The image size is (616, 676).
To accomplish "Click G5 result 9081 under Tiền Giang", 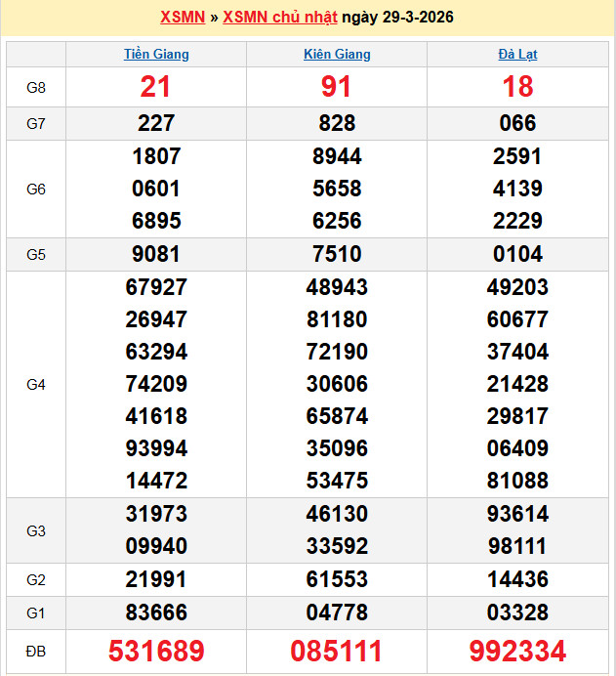I will pyautogui.click(x=156, y=254).
